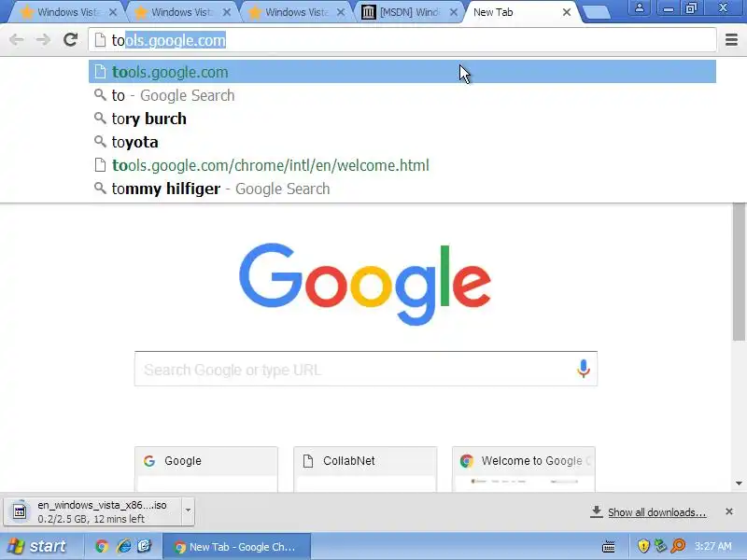The width and height of the screenshot is (747, 560).
Task: Open the Chrome hamburger menu
Action: pyautogui.click(x=731, y=40)
